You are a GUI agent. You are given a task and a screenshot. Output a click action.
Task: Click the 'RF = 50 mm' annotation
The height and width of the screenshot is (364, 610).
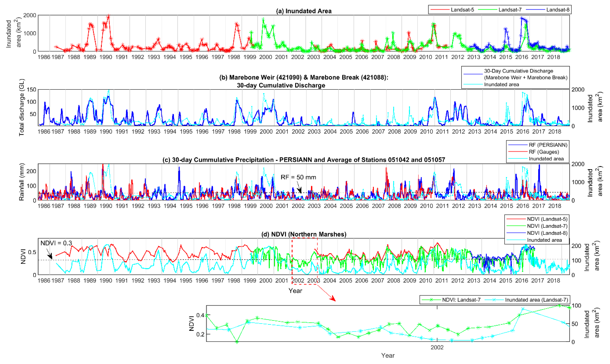click(x=298, y=177)
